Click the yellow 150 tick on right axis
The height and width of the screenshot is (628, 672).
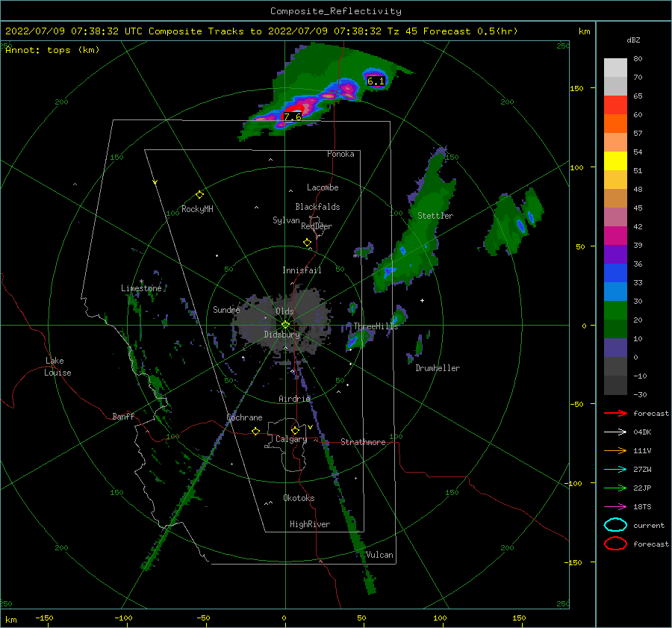577,88
